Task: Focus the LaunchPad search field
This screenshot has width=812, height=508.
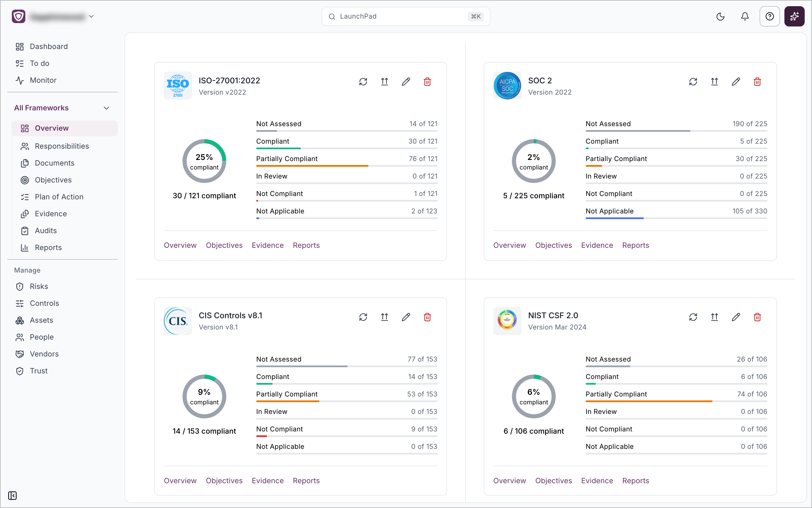Action: pyautogui.click(x=405, y=16)
